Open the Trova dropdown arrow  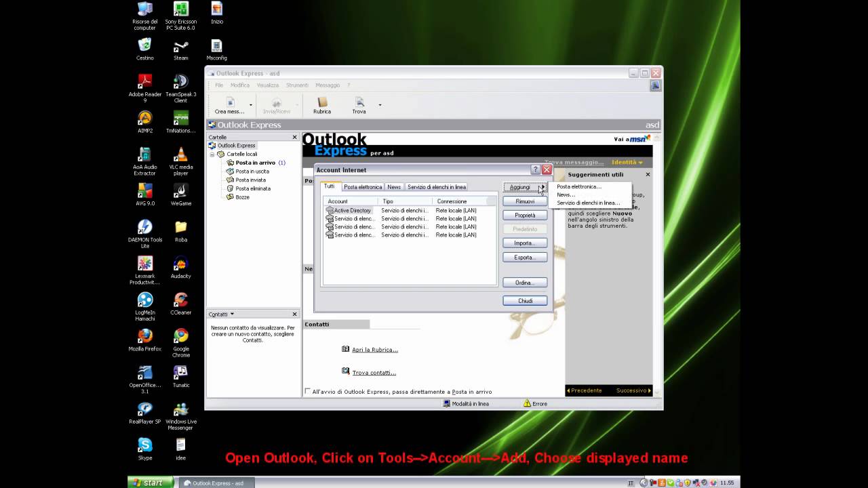pos(380,105)
